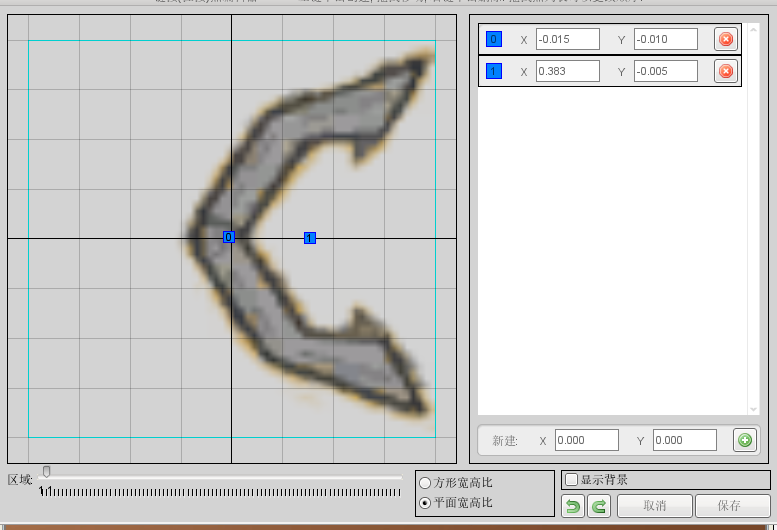The image size is (777, 530).
Task: Select the 方形宽高比 radio option
Action: pyautogui.click(x=425, y=482)
